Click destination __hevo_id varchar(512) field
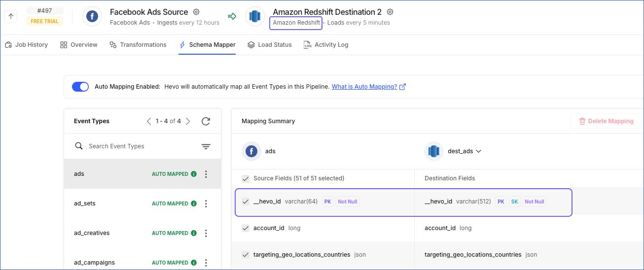Image resolution: width=644 pixels, height=270 pixels. (458, 202)
